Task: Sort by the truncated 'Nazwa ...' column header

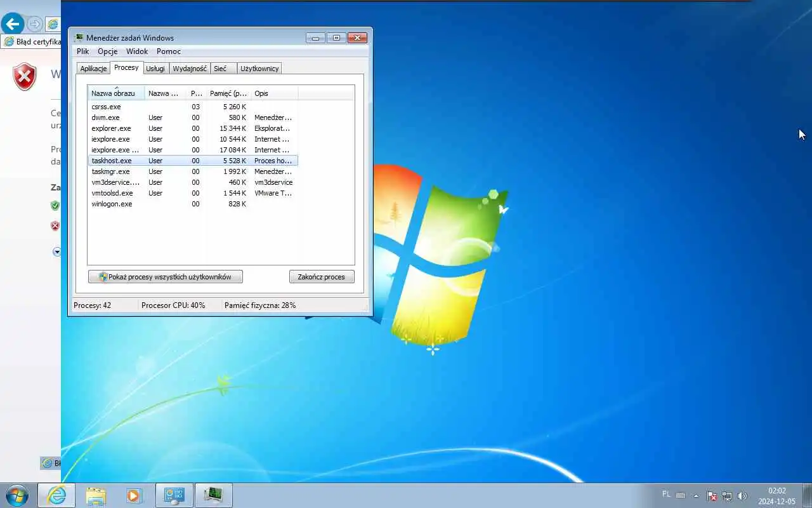Action: tap(166, 93)
